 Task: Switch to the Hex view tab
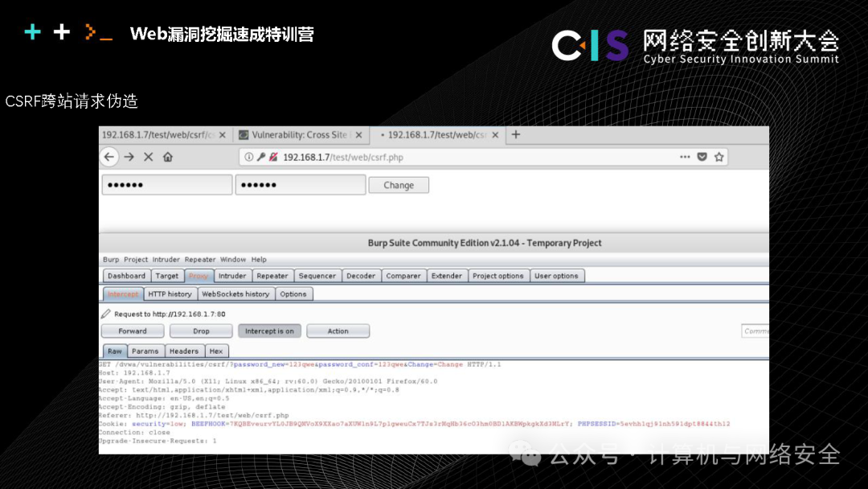pos(216,351)
